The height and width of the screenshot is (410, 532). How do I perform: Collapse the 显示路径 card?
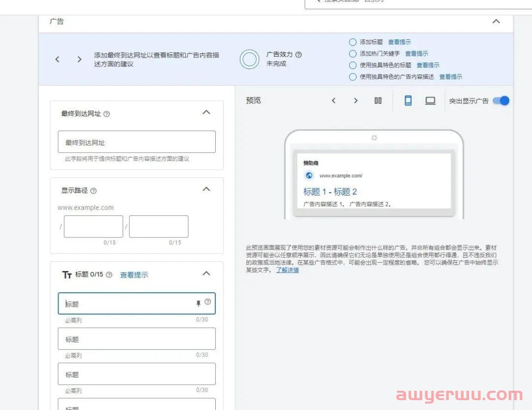click(206, 189)
